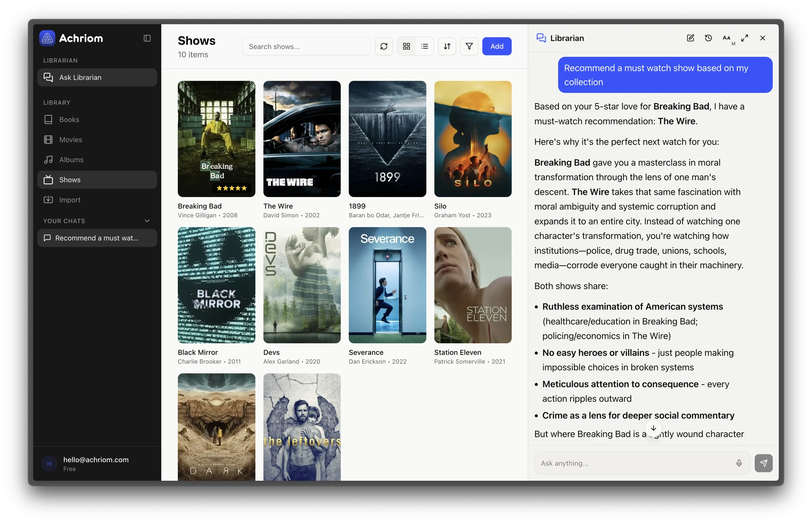This screenshot has height=523, width=812.
Task: Open the Severance show poster
Action: (x=387, y=285)
